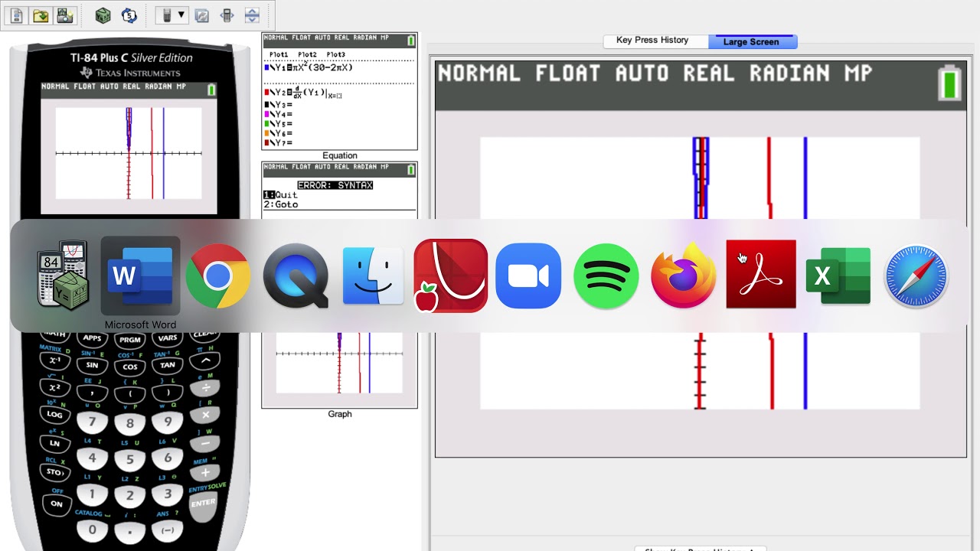This screenshot has width=980, height=551.
Task: Tap the x-inverse calculator key
Action: 55,360
